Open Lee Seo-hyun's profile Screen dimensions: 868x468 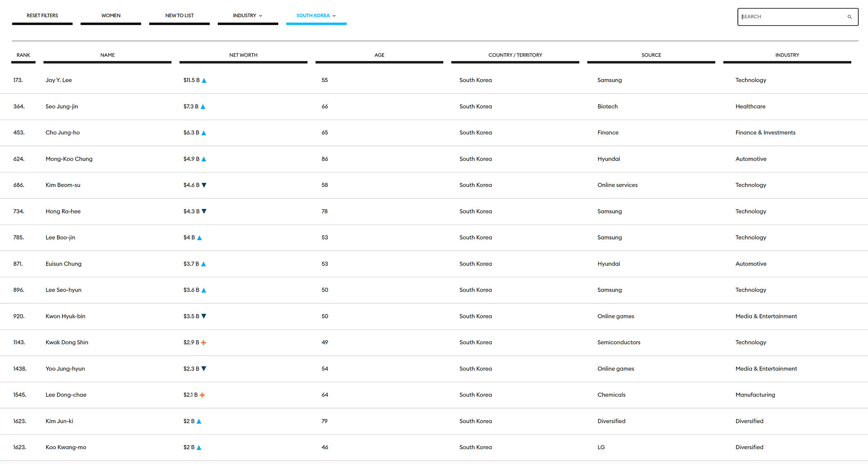click(x=64, y=290)
